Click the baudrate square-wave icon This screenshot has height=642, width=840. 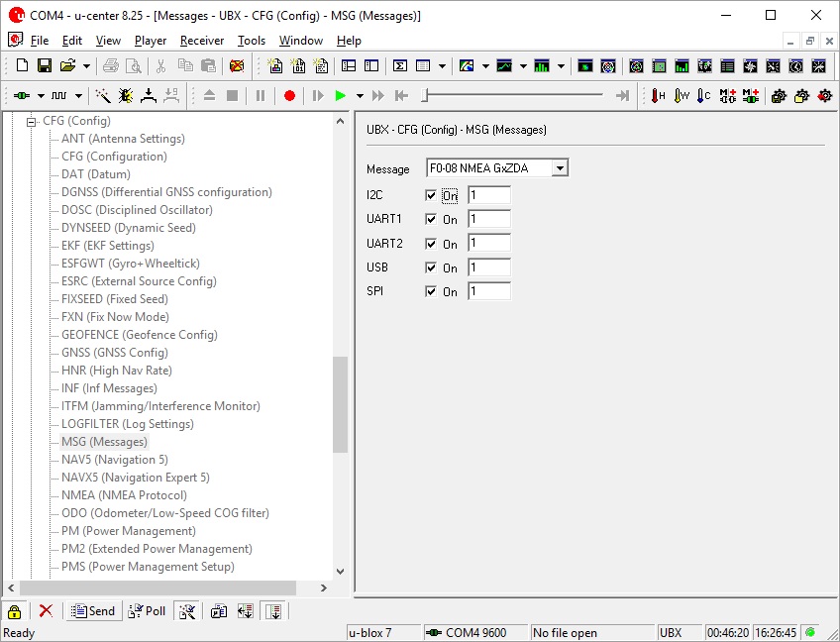point(58,95)
